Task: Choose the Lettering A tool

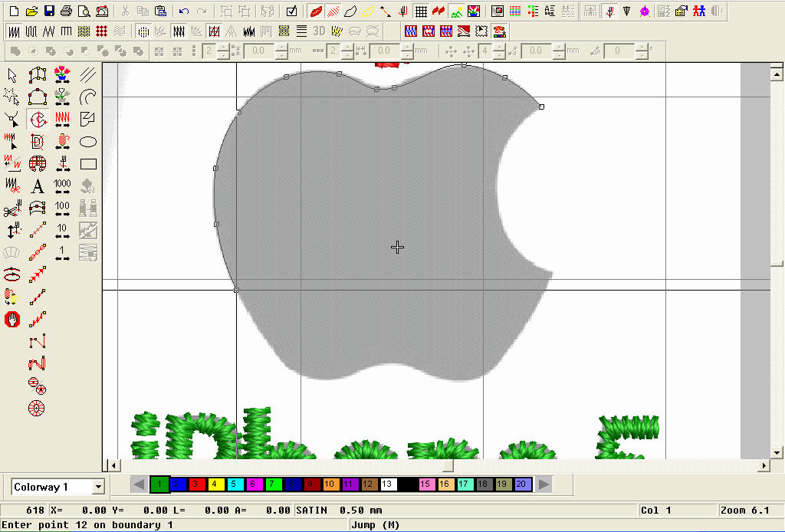Action: 37,186
